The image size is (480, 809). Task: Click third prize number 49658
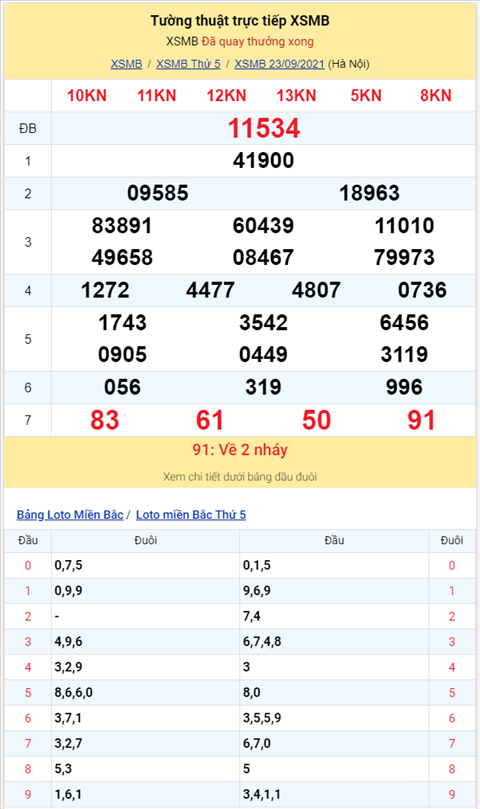point(122,257)
